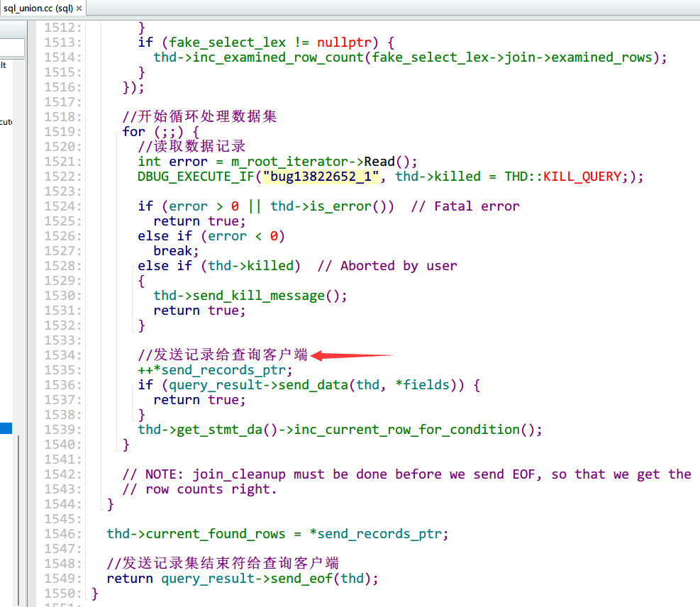700x607 pixels.
Task: Click the "// Aborted by user" comment
Action: pyautogui.click(x=387, y=266)
